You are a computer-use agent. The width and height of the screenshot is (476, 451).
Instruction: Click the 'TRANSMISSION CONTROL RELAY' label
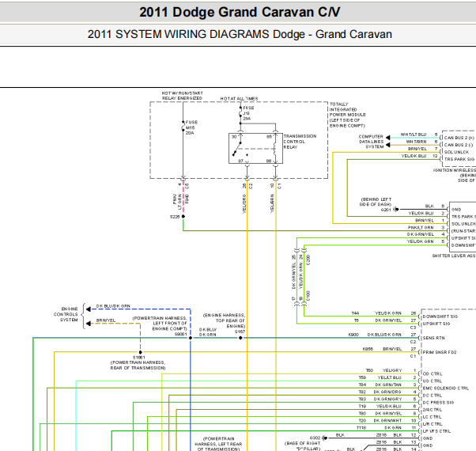click(x=300, y=142)
